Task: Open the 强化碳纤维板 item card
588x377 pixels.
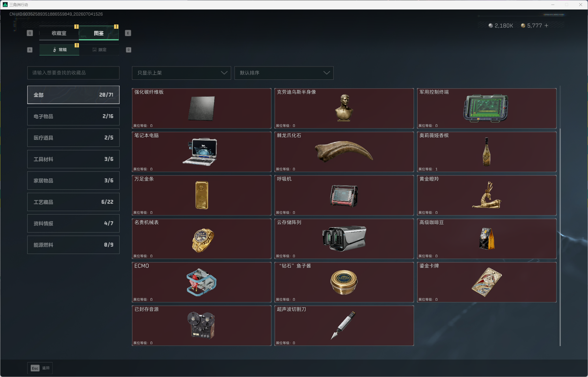Action: pos(202,108)
